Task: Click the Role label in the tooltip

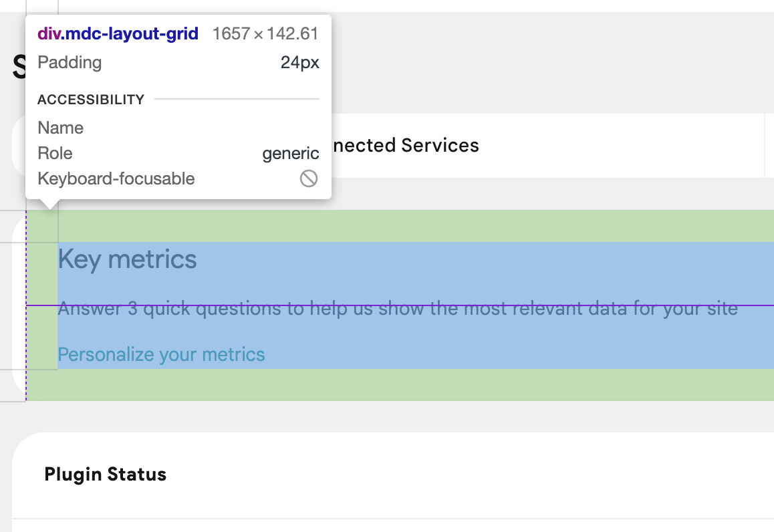Action: [x=55, y=153]
